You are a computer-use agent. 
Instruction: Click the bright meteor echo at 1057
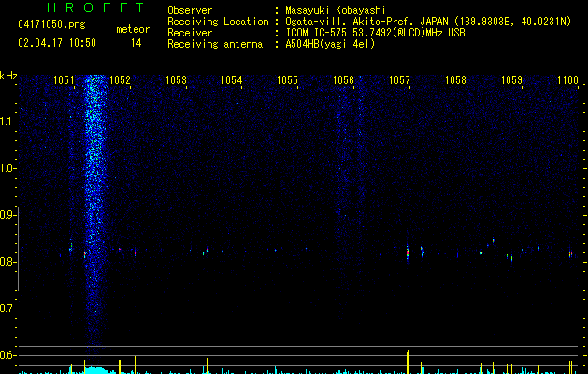click(408, 252)
